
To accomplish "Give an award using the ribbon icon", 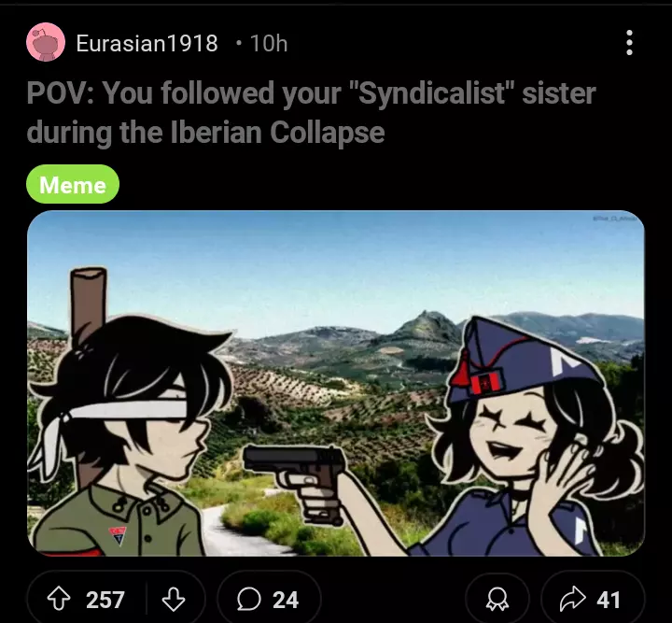I will coord(497,599).
